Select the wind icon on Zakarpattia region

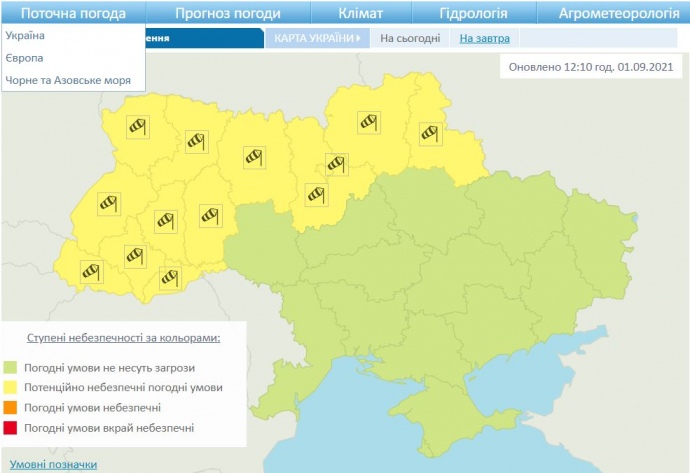(x=91, y=270)
